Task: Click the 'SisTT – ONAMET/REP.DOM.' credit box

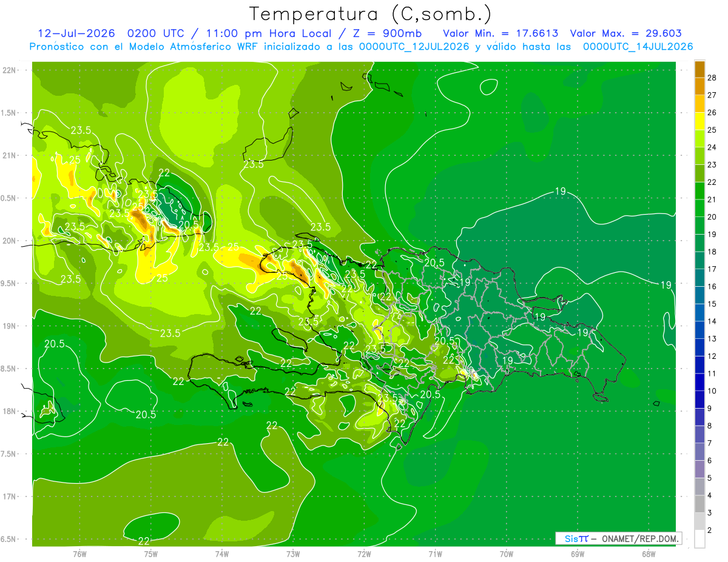Action: [x=618, y=538]
